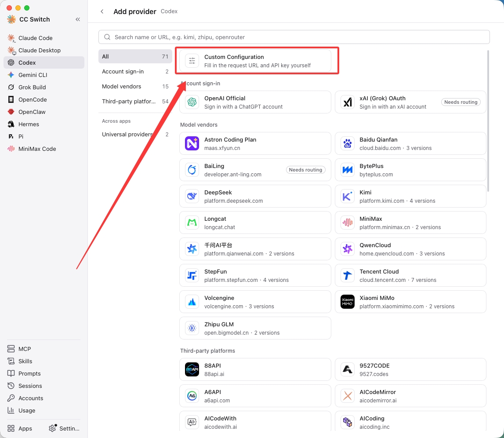Click the provider list vertical scrollbar
The width and height of the screenshot is (504, 438).
[x=488, y=120]
